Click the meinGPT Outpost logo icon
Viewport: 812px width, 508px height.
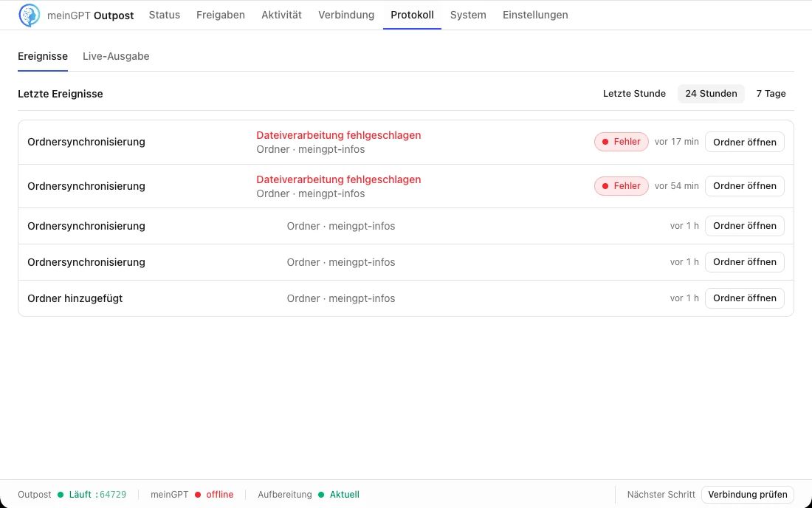(29, 15)
